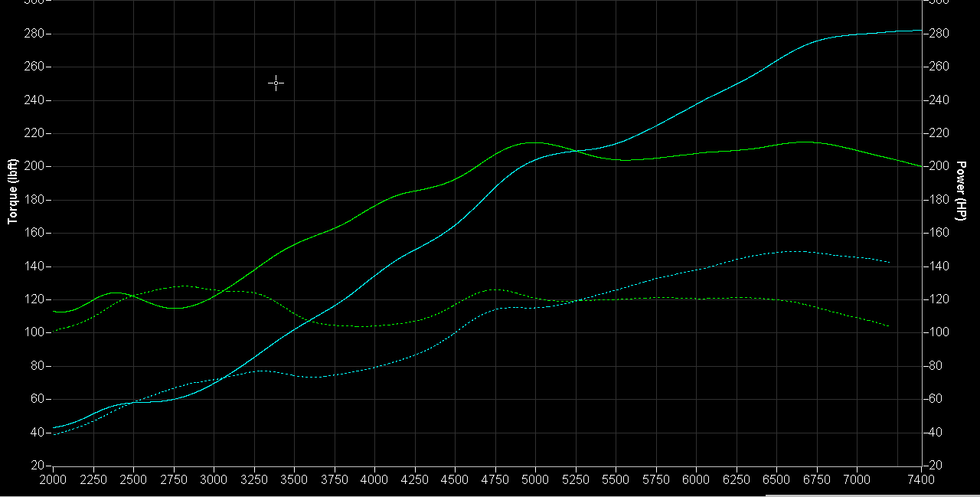Click the 60 label on the right power axis
The height and width of the screenshot is (497, 980).
coord(936,399)
